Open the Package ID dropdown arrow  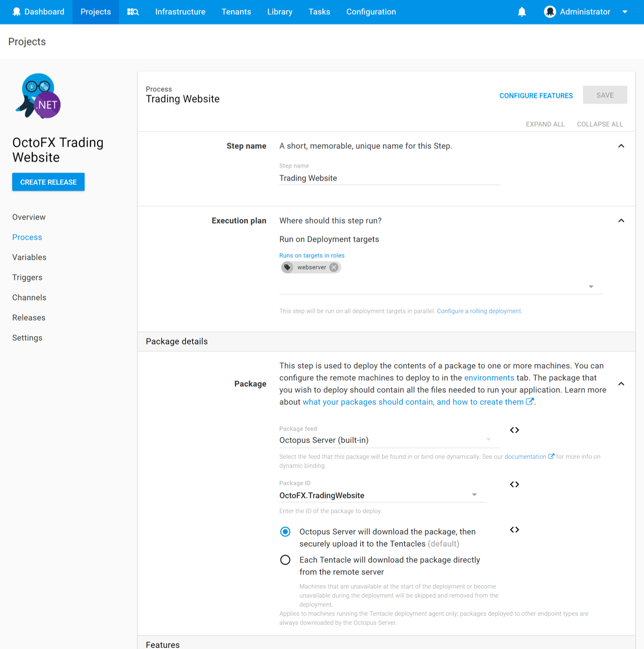pos(474,495)
